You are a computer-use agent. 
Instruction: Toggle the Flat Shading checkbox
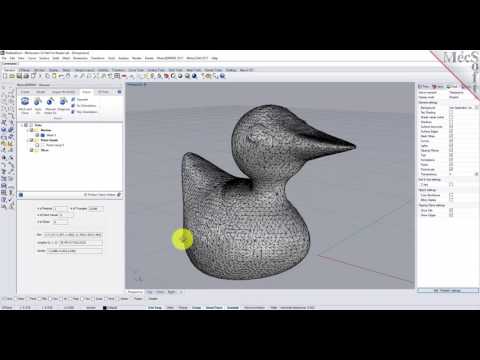tap(451, 112)
